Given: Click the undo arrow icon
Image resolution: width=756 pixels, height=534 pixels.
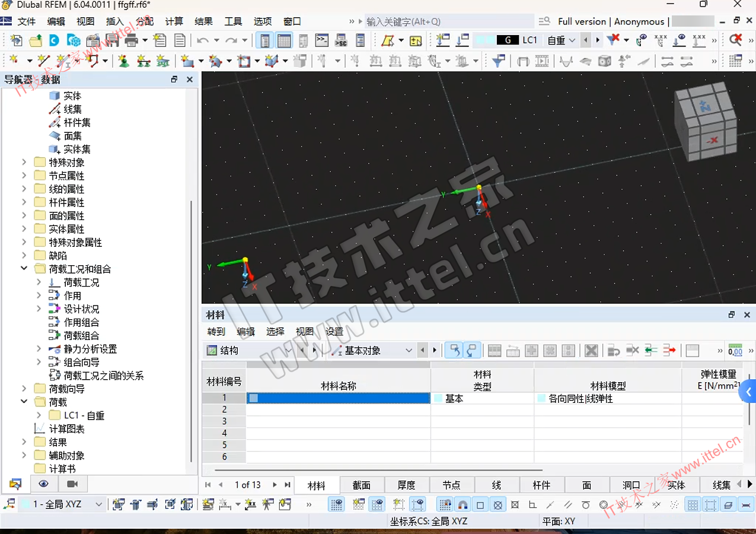Looking at the screenshot, I should coord(203,41).
